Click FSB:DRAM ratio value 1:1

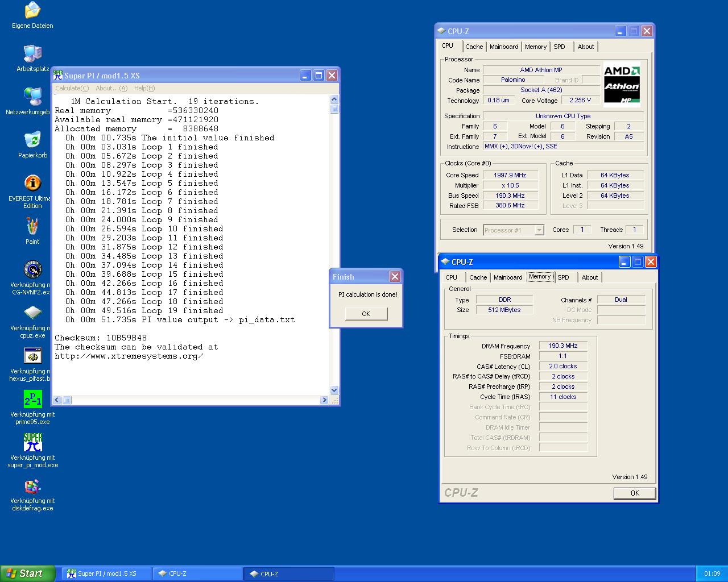point(563,356)
